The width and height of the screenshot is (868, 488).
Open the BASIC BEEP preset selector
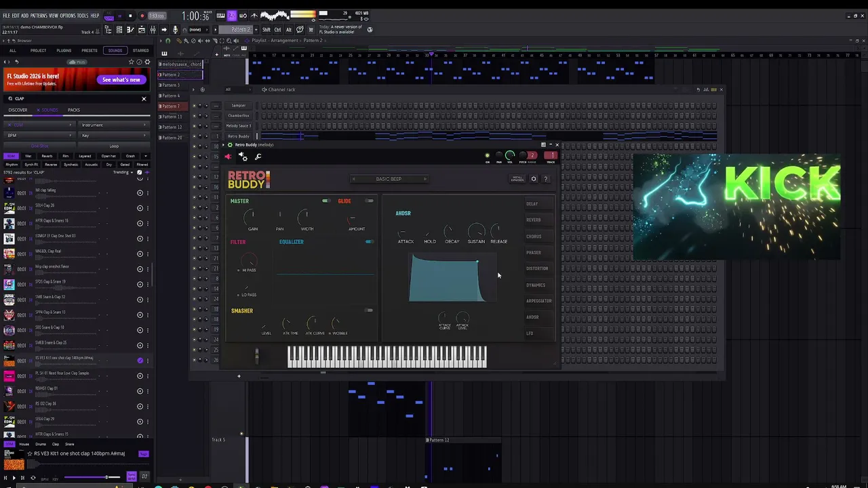coord(389,179)
